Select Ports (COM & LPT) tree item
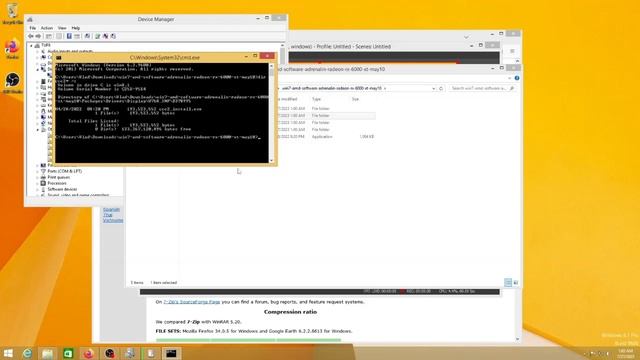Screen dimensions: 640x360 tap(64, 171)
